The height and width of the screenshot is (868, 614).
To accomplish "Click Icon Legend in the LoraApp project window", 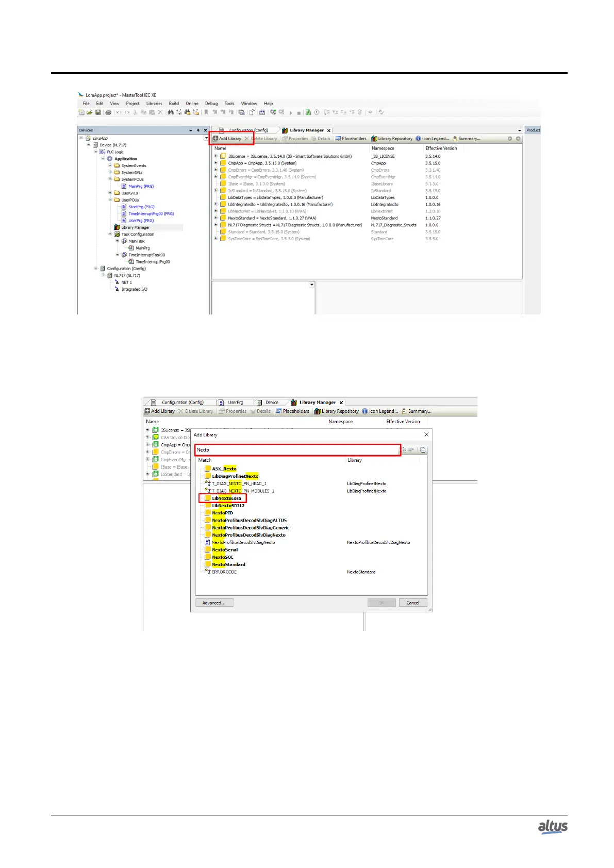I will [x=432, y=139].
